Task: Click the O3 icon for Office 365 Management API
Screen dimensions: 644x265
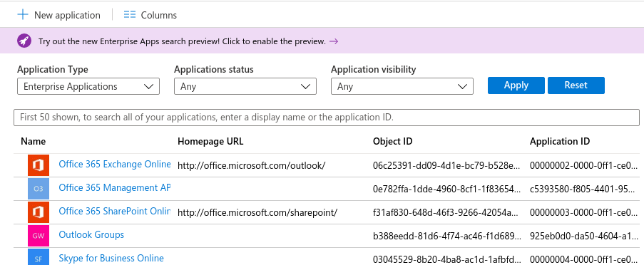Action: point(39,189)
